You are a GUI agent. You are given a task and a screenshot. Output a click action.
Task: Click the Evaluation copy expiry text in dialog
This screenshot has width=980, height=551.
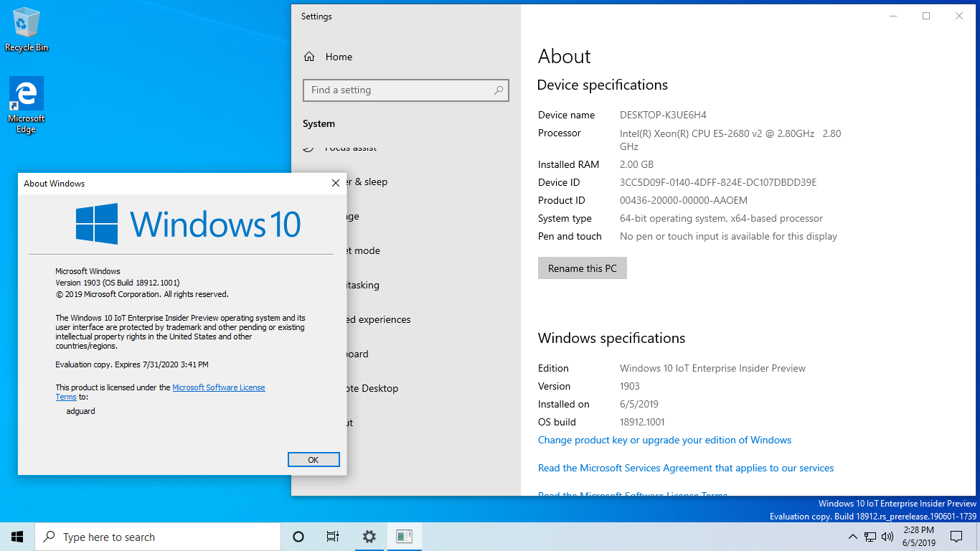[x=132, y=364]
